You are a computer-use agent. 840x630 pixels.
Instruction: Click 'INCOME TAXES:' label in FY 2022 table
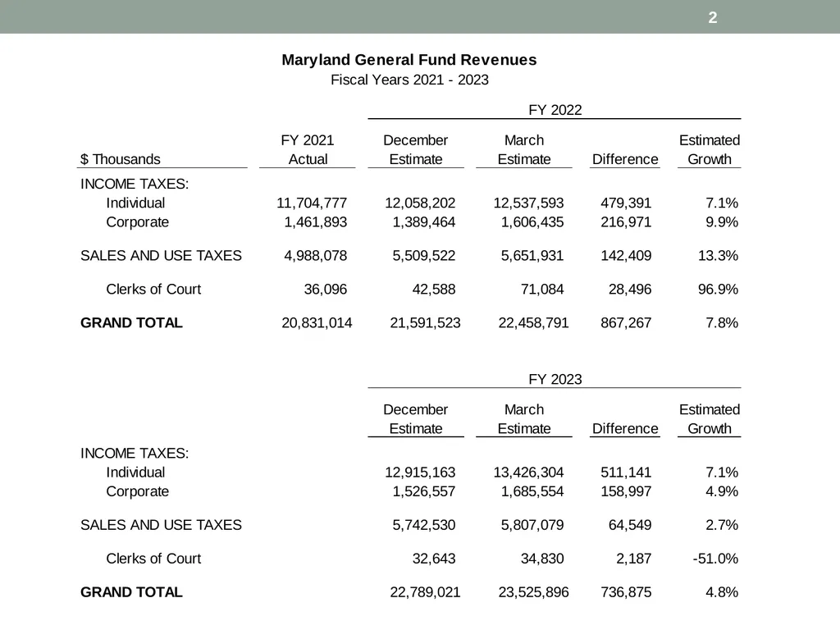135,184
